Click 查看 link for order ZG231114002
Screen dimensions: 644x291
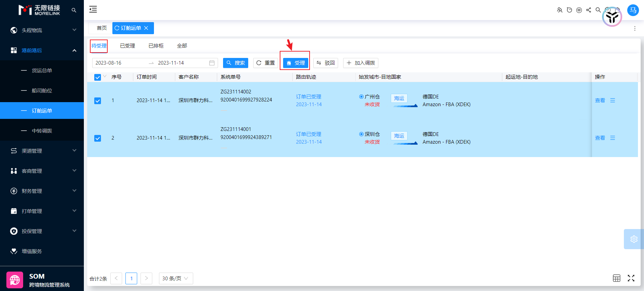(600, 100)
